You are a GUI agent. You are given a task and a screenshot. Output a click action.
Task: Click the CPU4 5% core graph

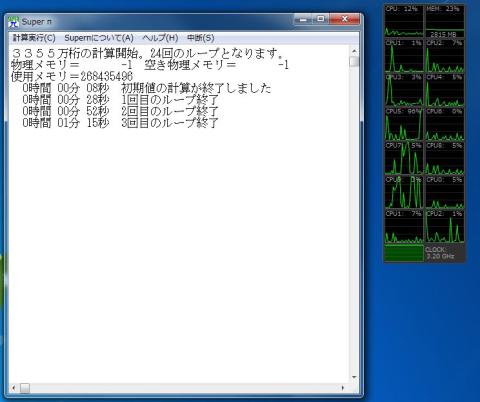pyautogui.click(x=445, y=90)
